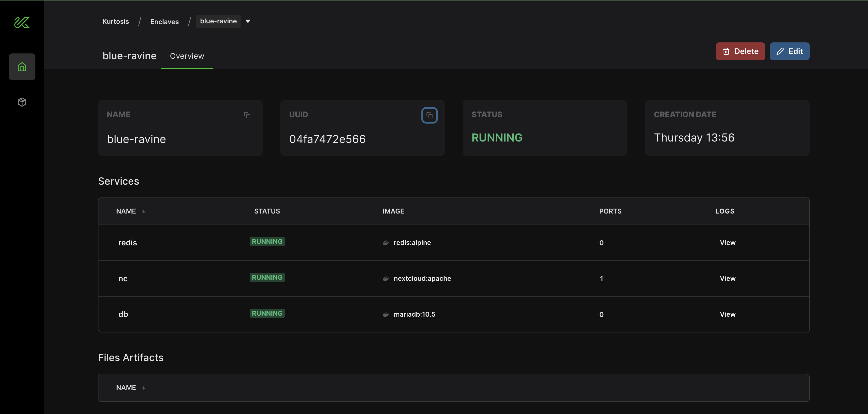View logs for redis service
The width and height of the screenshot is (868, 414).
728,243
